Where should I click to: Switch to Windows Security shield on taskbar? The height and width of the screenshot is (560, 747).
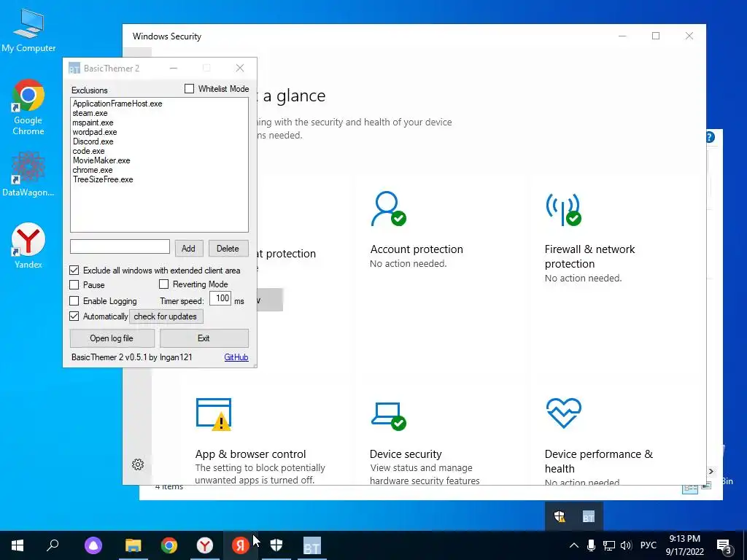tap(276, 545)
